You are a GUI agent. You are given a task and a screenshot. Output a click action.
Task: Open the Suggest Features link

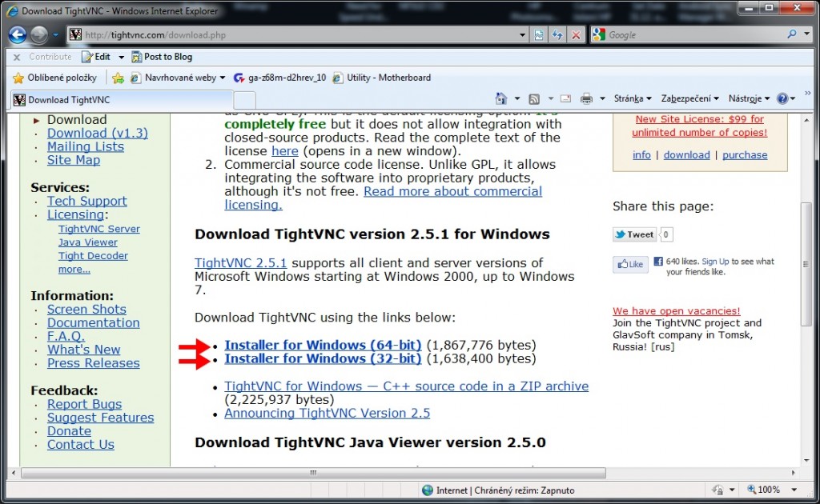coord(100,418)
